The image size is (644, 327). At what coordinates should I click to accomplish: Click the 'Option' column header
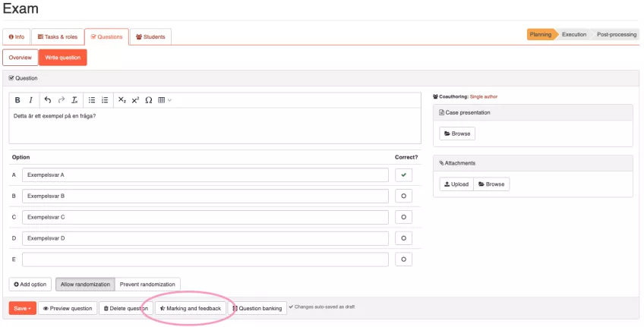[21, 157]
